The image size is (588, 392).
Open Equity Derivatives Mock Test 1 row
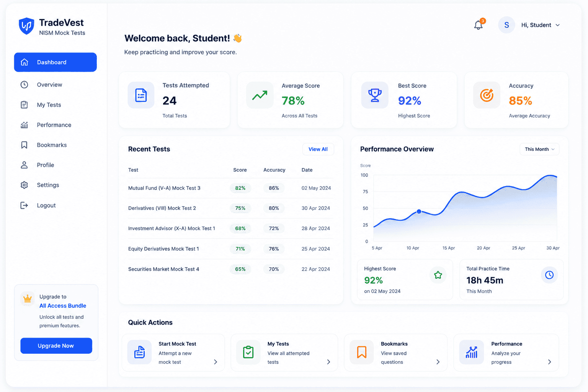(231, 249)
